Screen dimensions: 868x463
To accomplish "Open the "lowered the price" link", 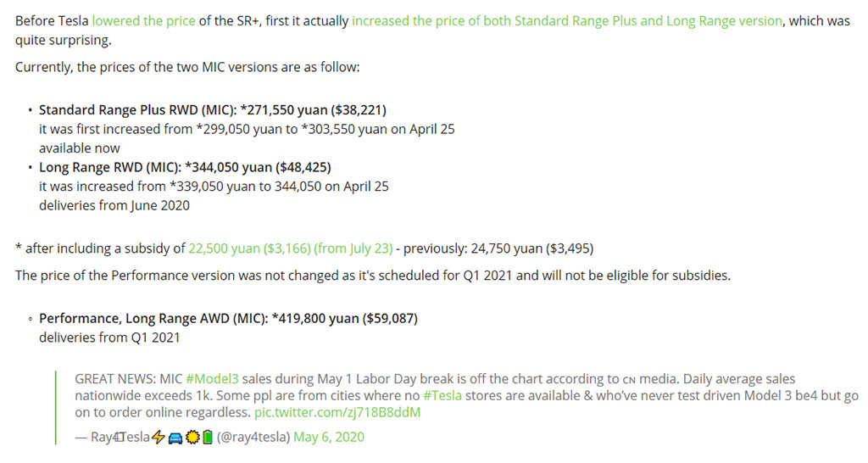I will [143, 21].
